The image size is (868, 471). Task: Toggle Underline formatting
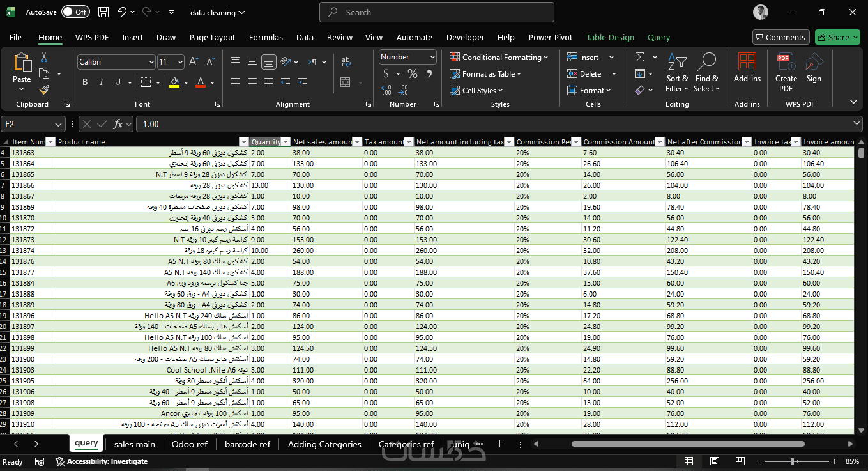[x=118, y=82]
